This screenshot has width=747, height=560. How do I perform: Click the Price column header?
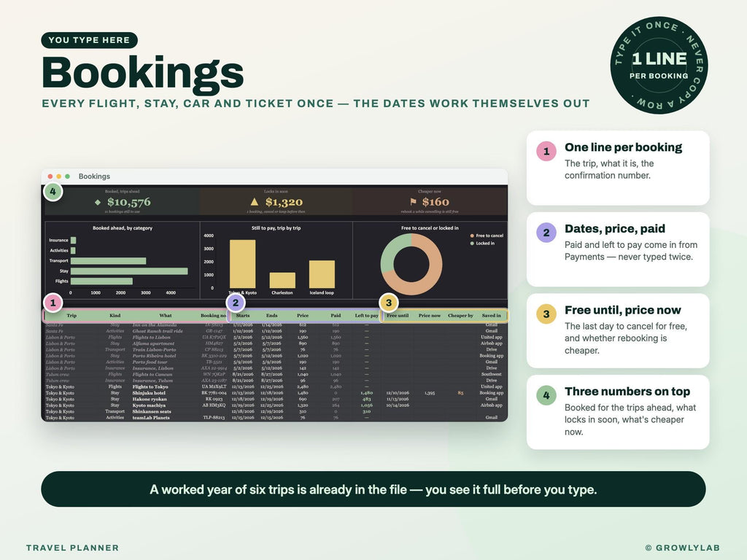coord(303,316)
